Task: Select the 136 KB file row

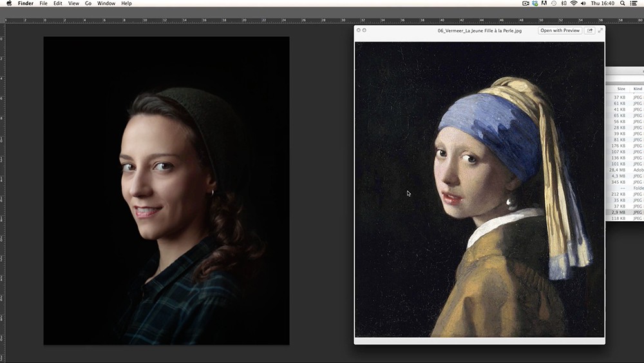Action: pyautogui.click(x=625, y=158)
